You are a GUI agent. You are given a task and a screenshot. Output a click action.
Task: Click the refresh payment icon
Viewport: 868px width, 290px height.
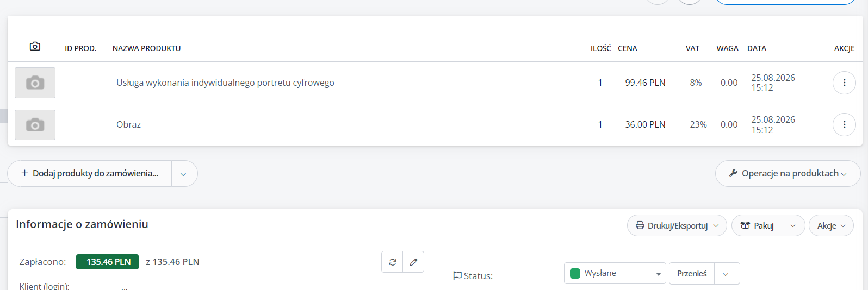[392, 262]
